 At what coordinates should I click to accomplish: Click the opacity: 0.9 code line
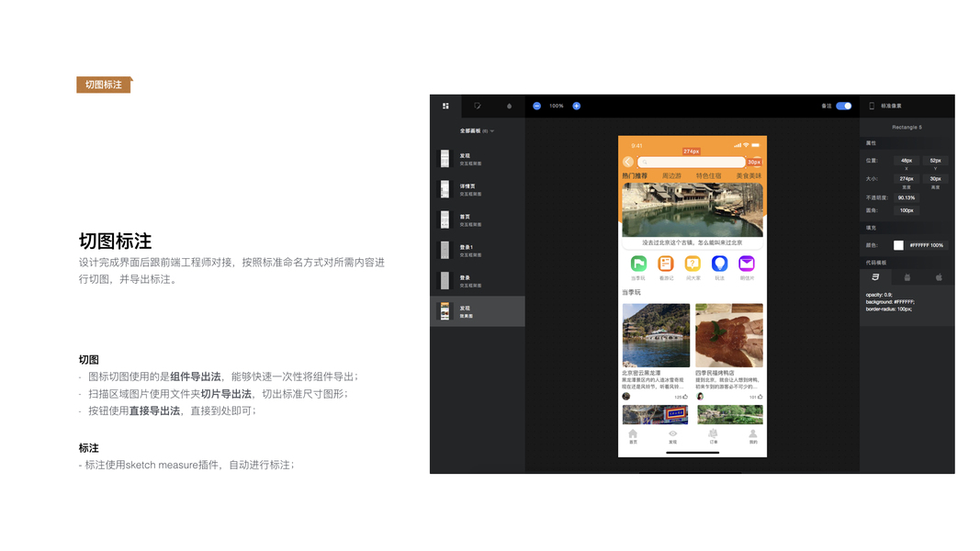point(879,295)
